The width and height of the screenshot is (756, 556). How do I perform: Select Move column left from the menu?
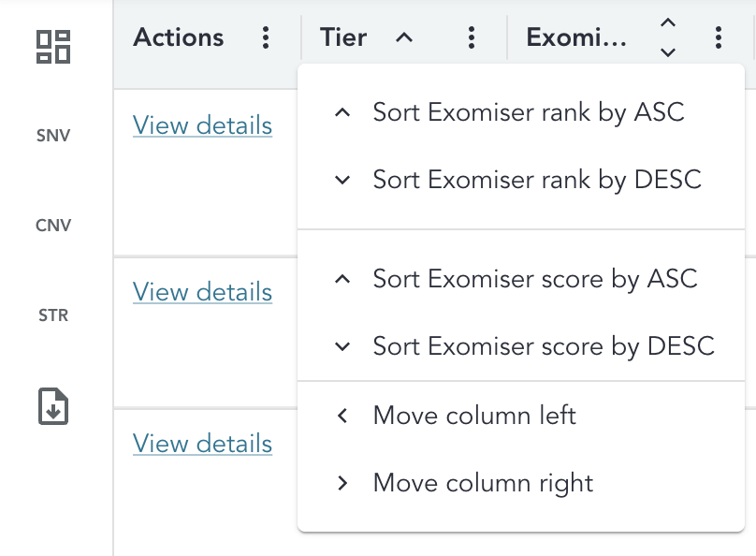tap(474, 415)
